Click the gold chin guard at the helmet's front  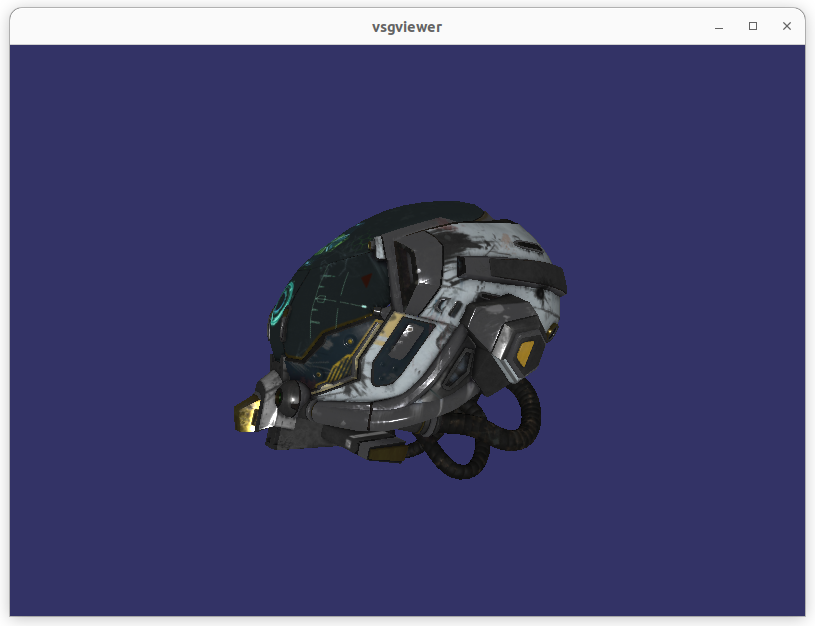[248, 415]
